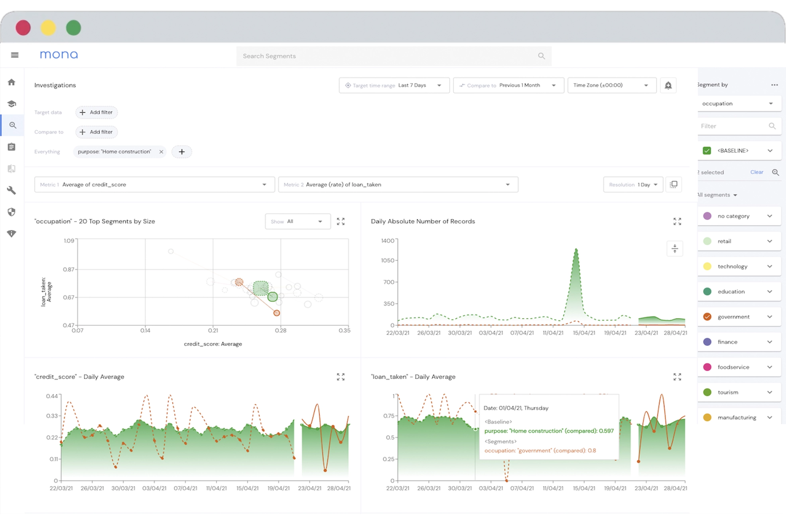Open Investigations magnifier sidebar icon

pyautogui.click(x=13, y=125)
